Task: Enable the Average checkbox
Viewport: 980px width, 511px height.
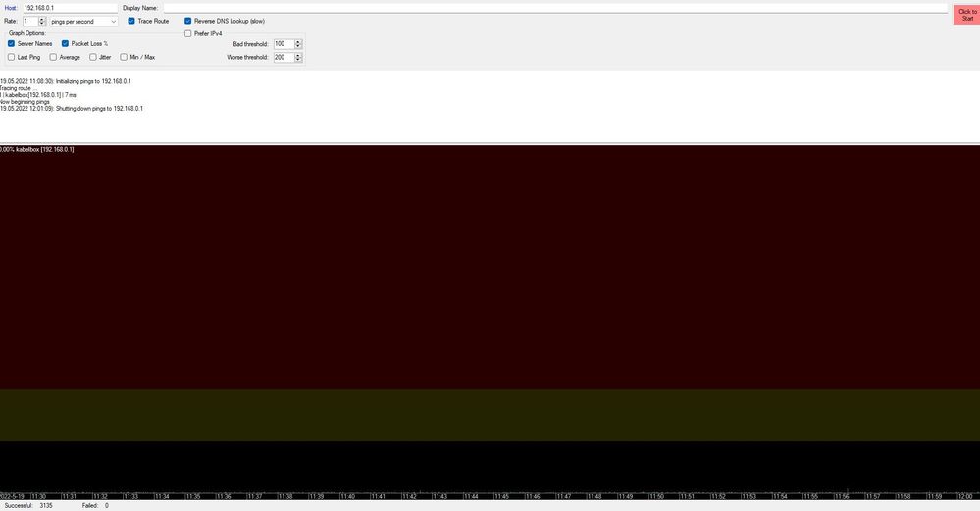Action: (x=53, y=57)
